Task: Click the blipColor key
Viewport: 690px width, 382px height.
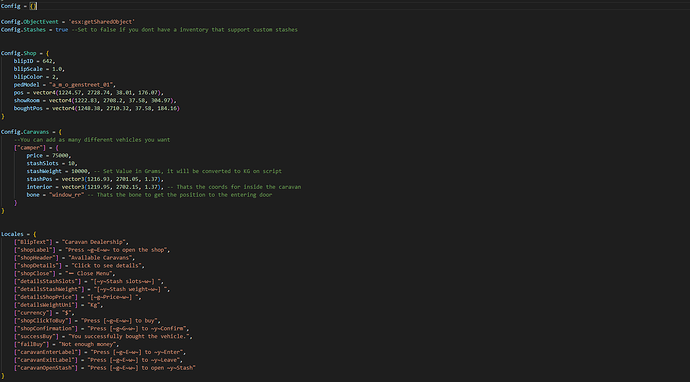Action: coord(28,77)
